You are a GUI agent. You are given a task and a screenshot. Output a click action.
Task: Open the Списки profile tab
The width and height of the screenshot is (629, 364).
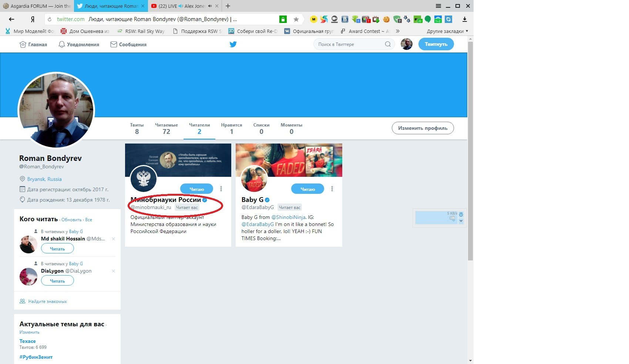(x=261, y=128)
